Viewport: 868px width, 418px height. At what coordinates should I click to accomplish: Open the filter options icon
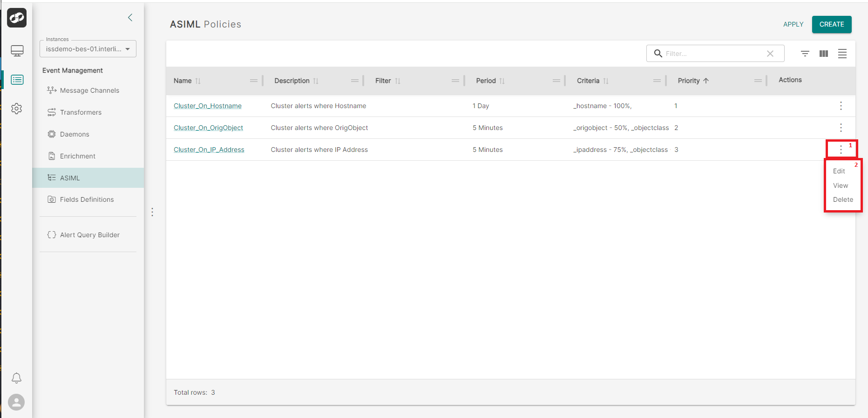pyautogui.click(x=805, y=54)
